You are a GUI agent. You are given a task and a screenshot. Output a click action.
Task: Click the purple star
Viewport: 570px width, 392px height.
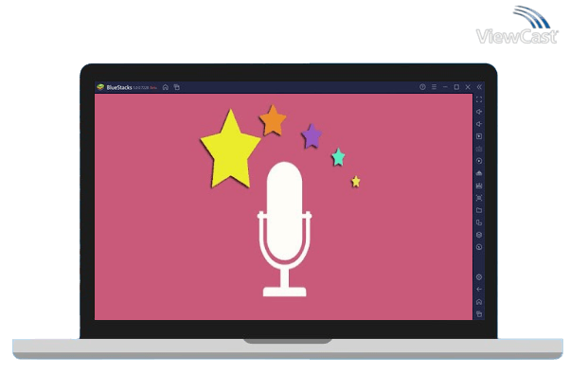click(x=312, y=136)
